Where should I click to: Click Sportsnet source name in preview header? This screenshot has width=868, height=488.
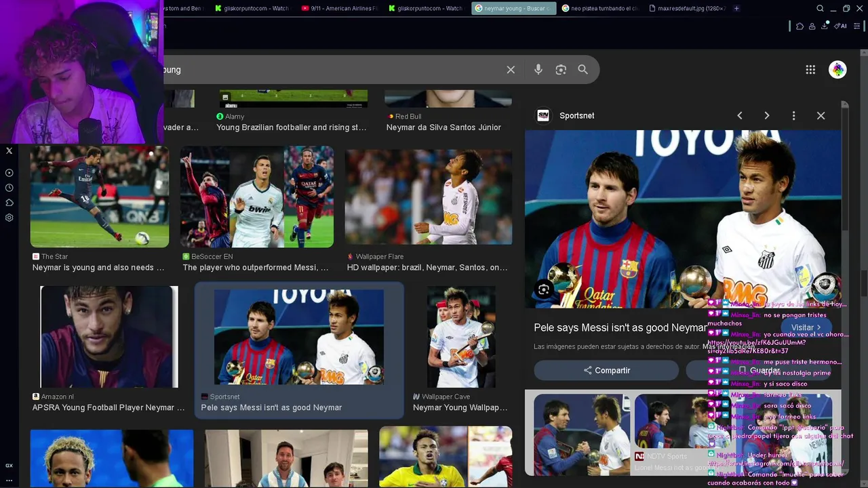[576, 116]
